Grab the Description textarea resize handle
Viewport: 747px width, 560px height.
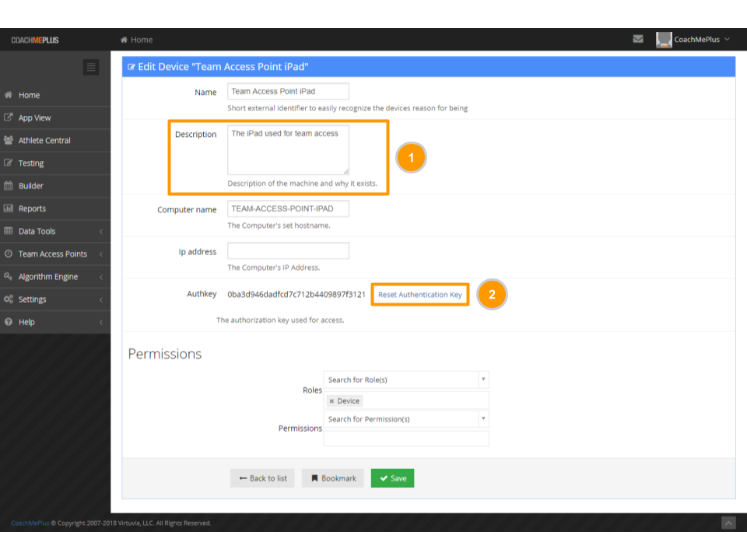coord(345,171)
